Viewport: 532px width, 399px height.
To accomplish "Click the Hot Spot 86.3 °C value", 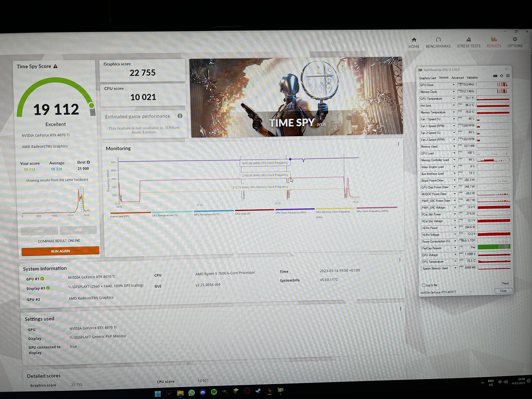I will [467, 105].
